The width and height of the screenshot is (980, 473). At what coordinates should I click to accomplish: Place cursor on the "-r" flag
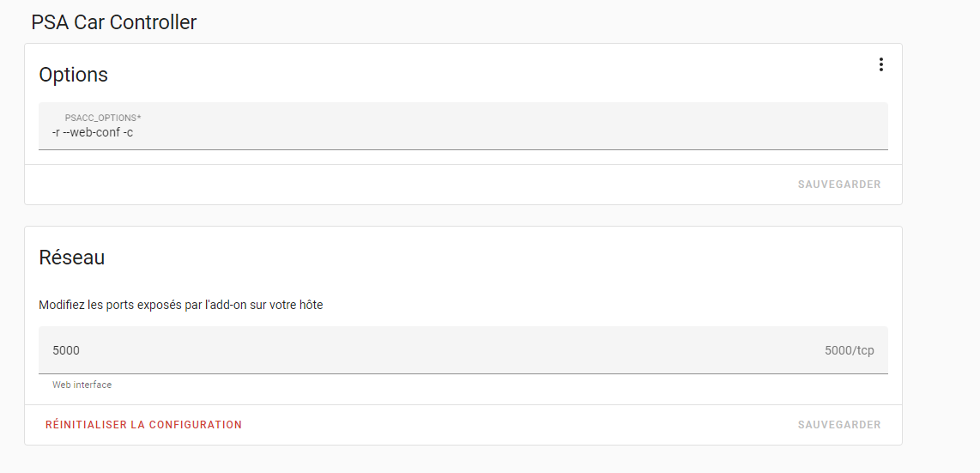(x=56, y=133)
